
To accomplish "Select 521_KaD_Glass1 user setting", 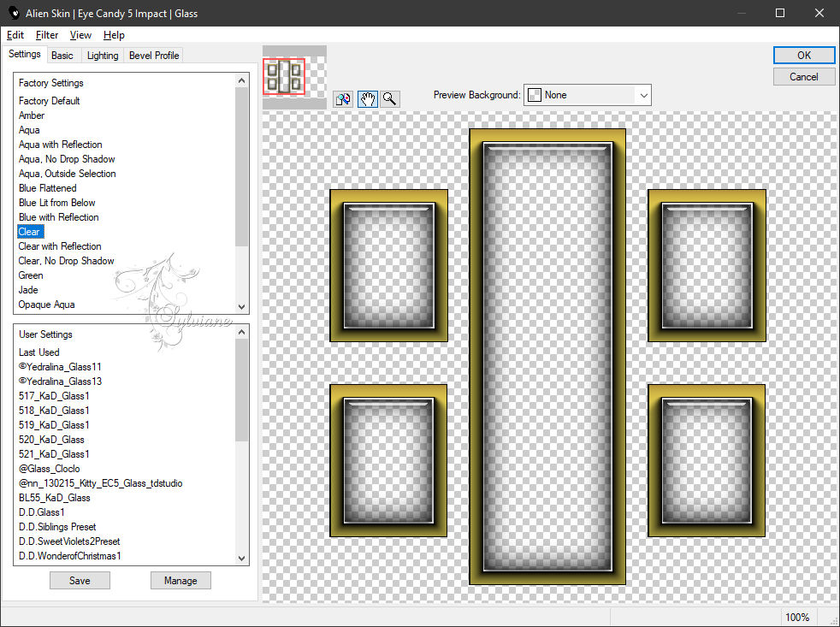I will 54,453.
